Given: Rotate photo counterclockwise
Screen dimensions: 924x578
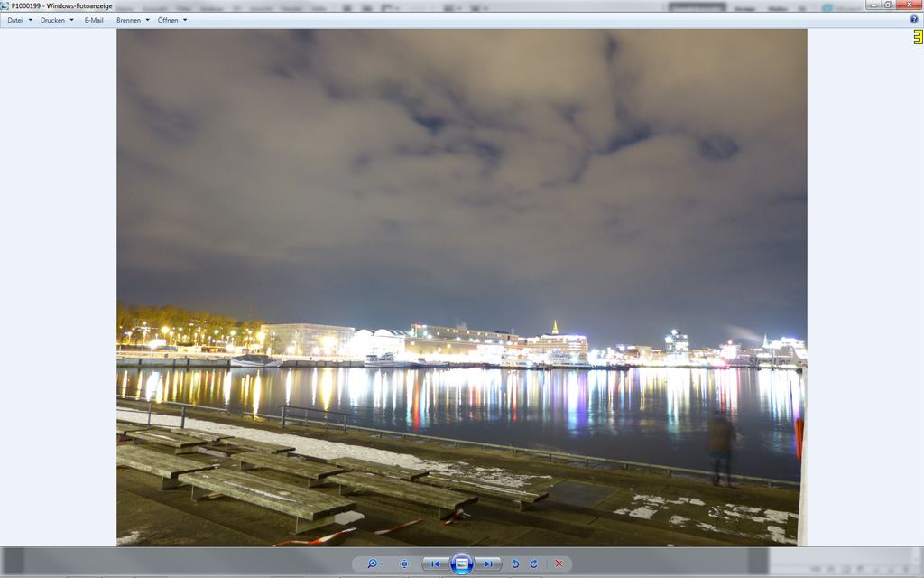Looking at the screenshot, I should click(x=516, y=564).
